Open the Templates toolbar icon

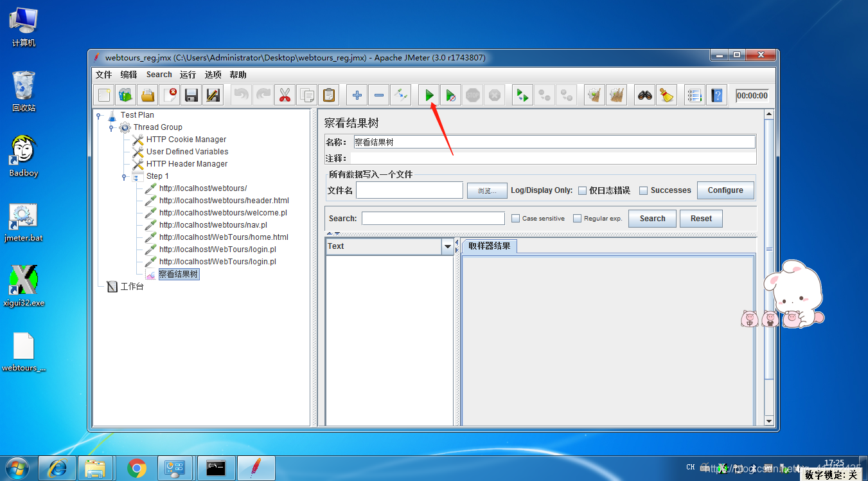125,96
